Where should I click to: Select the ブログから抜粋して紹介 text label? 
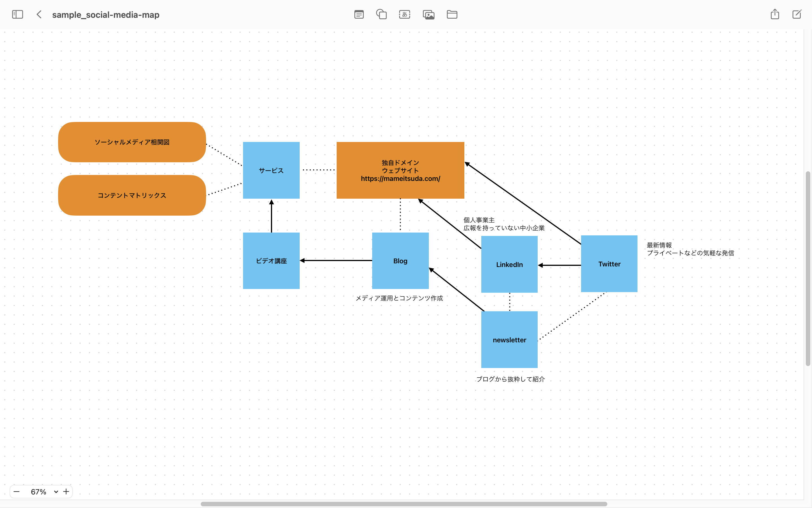(x=510, y=379)
